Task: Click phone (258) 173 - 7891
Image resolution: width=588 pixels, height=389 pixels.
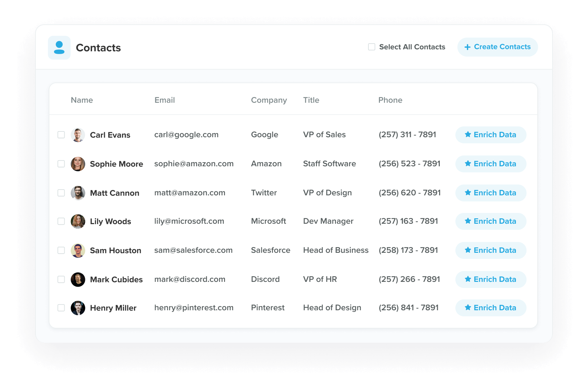Action: point(408,250)
